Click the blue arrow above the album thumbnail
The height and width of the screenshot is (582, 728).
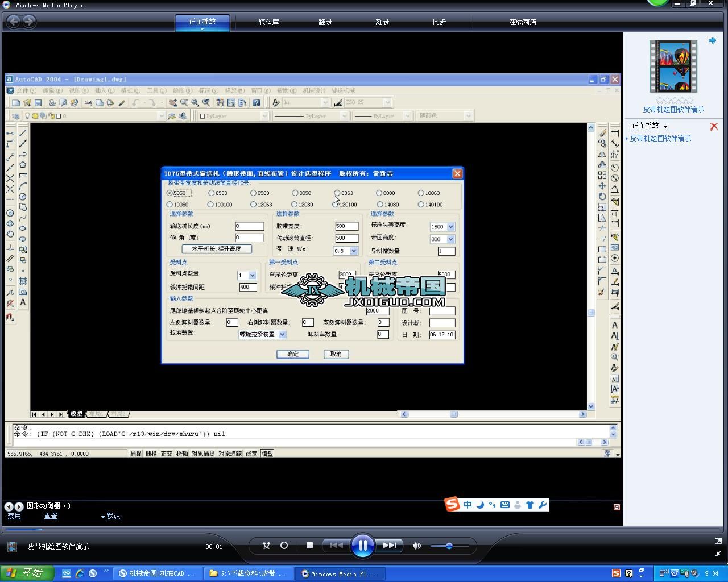712,40
